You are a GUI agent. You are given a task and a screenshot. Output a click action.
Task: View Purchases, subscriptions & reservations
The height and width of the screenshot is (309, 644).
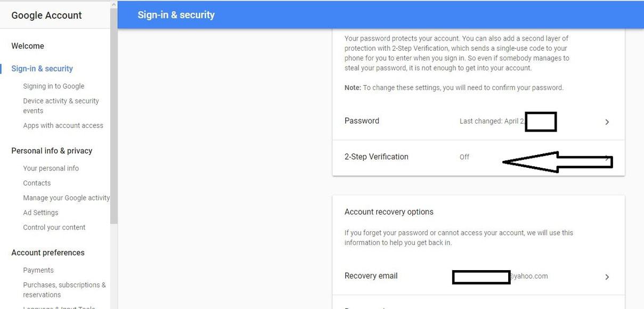coord(64,289)
